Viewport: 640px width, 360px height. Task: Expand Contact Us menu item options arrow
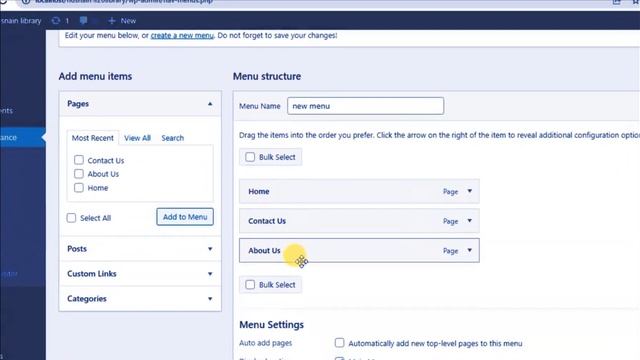(470, 221)
